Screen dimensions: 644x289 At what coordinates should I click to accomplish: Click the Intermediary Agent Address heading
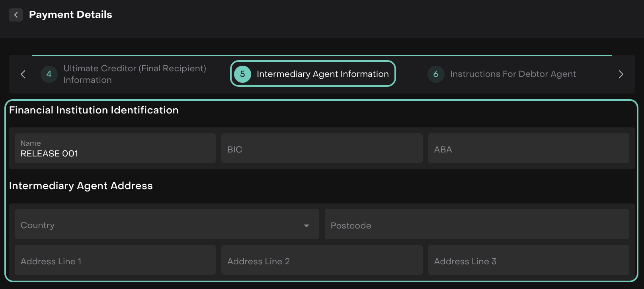[x=81, y=186]
